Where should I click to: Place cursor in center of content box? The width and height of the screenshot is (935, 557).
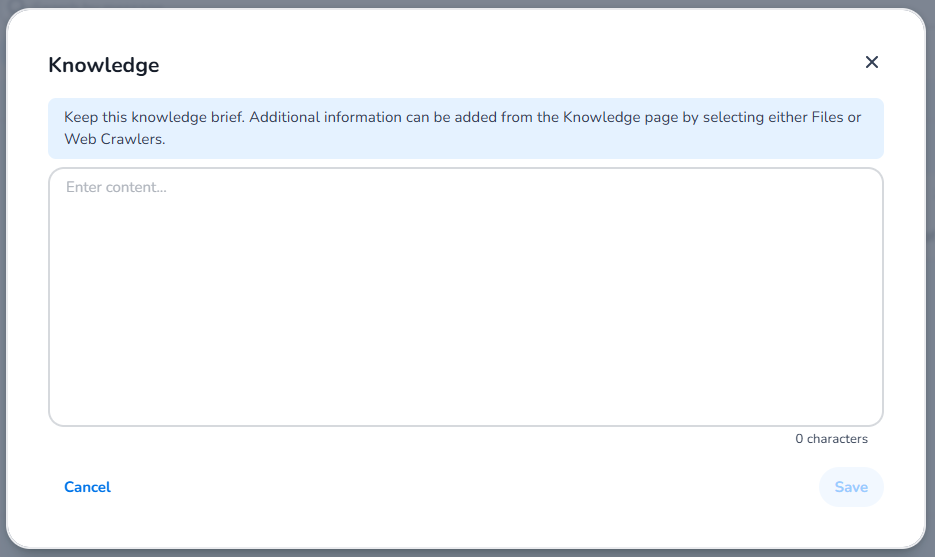(465, 297)
